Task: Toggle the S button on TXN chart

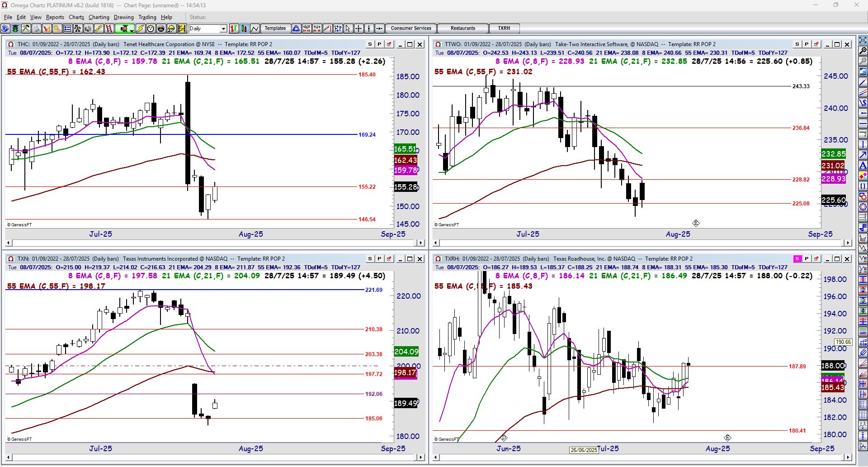Action: pos(370,259)
